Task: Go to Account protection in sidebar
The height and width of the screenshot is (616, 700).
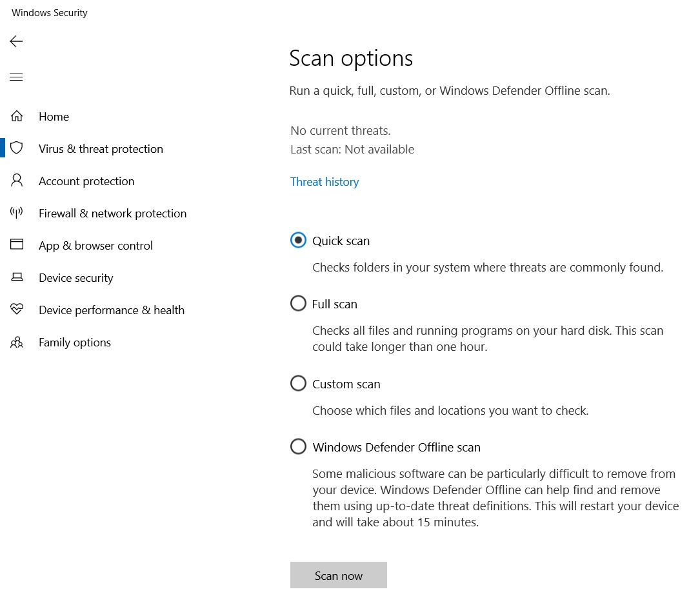Action: pos(86,181)
